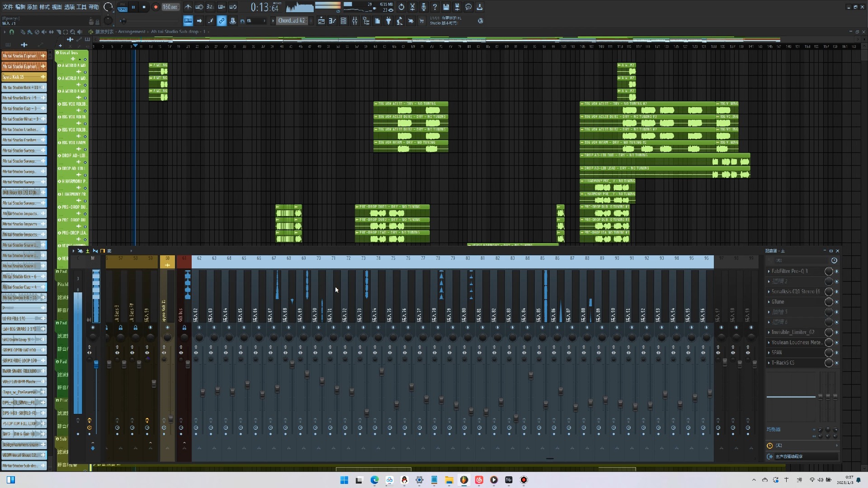The image size is (868, 488).
Task: Toggle song/pattern mode button
Action: pyautogui.click(x=122, y=7)
